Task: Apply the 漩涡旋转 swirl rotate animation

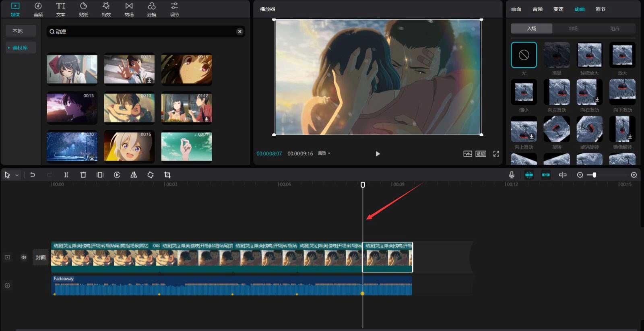Action: [590, 129]
